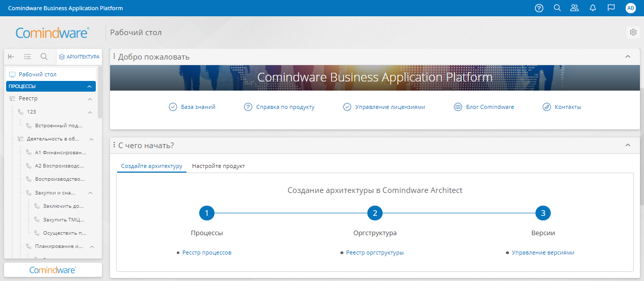The height and width of the screenshot is (281, 644).
Task: Open Управление версиями link
Action: coord(543,252)
